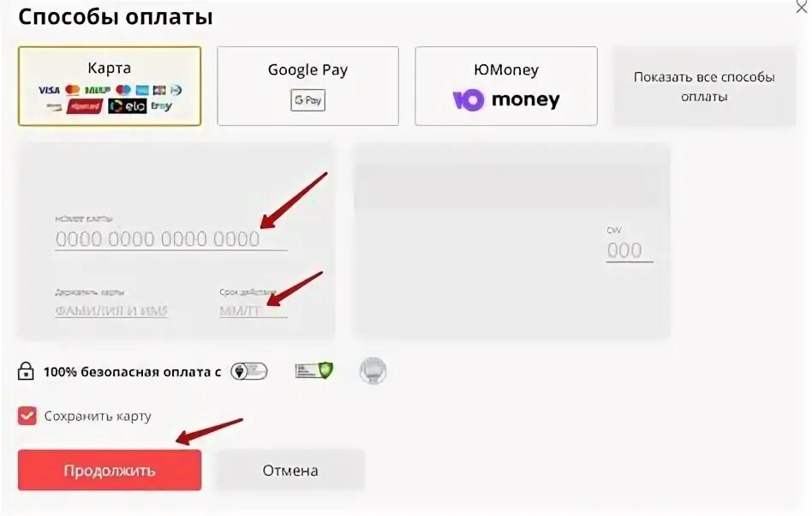Viewport: 812px width, 516px height.
Task: Click the purple ЮMoney logo icon
Action: 469,100
